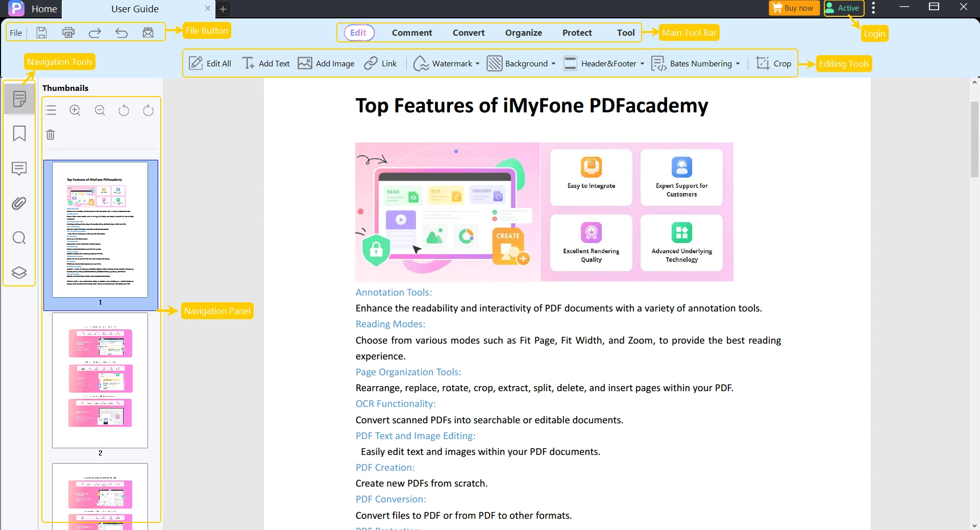Click the Undo arrow icon
The image size is (980, 530).
(121, 33)
